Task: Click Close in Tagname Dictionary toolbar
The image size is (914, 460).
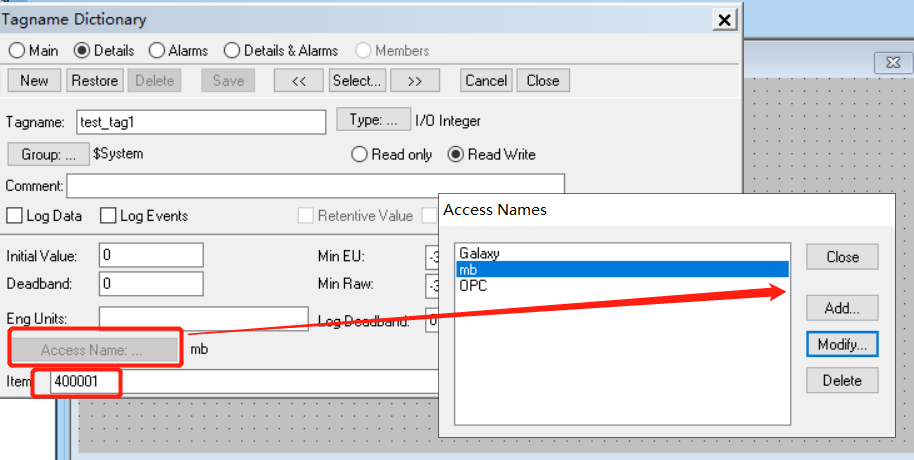Action: pos(543,80)
